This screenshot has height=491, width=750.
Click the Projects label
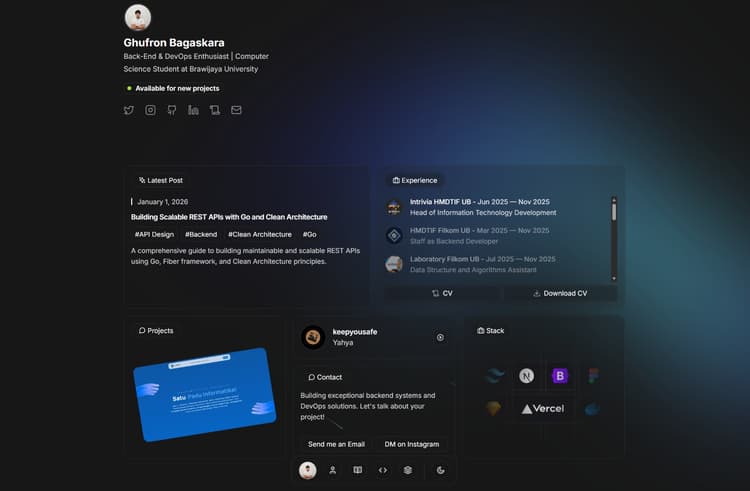(156, 330)
